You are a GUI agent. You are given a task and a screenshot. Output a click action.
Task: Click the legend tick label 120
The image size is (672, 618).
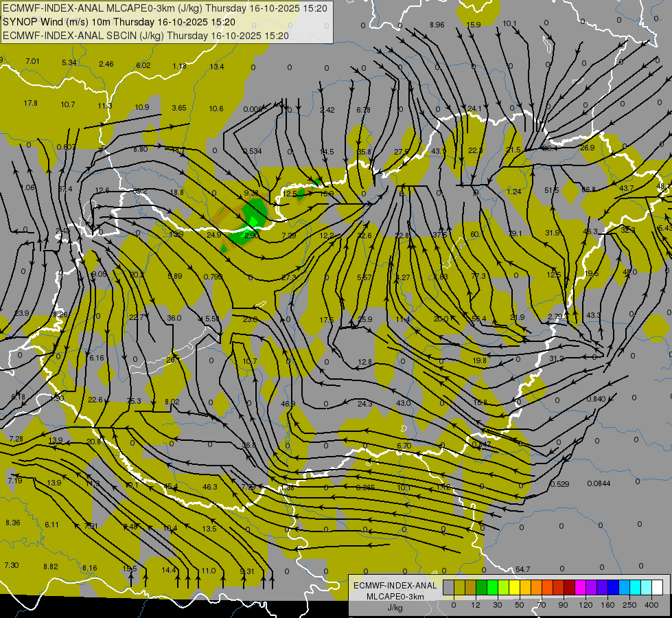coord(586,605)
